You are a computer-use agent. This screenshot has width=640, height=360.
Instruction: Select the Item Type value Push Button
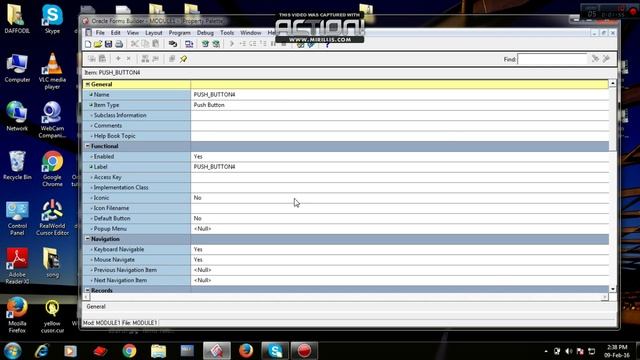click(x=209, y=105)
